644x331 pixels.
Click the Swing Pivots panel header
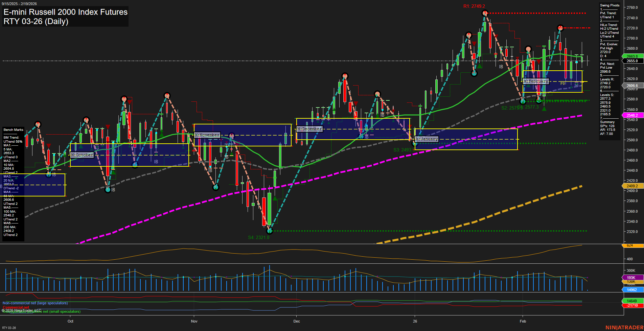tap(610, 5)
